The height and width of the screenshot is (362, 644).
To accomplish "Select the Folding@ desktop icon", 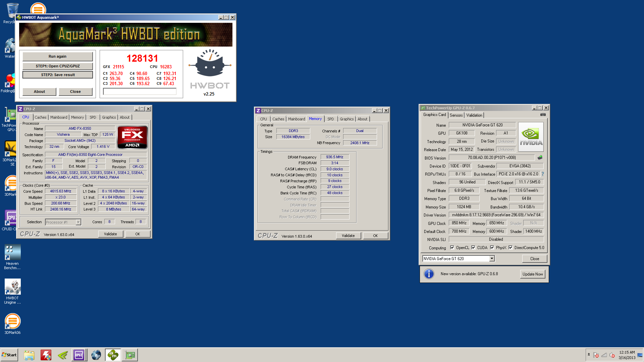I will click(9, 83).
